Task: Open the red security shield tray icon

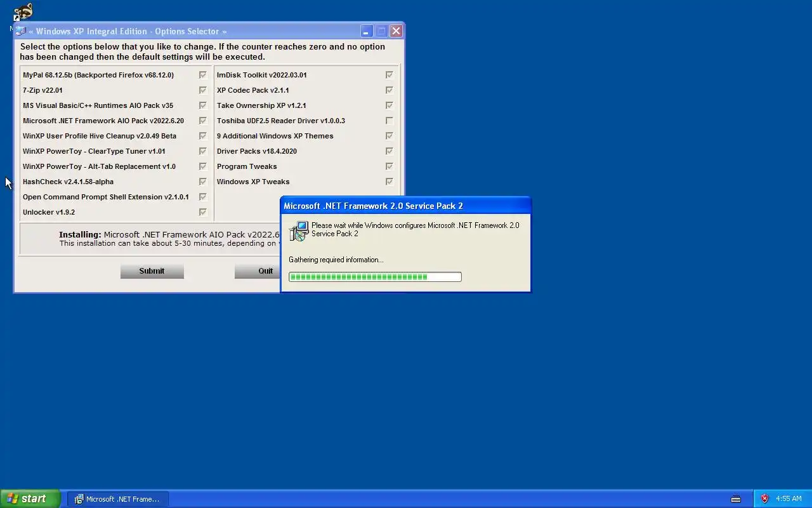Action: pyautogui.click(x=764, y=499)
